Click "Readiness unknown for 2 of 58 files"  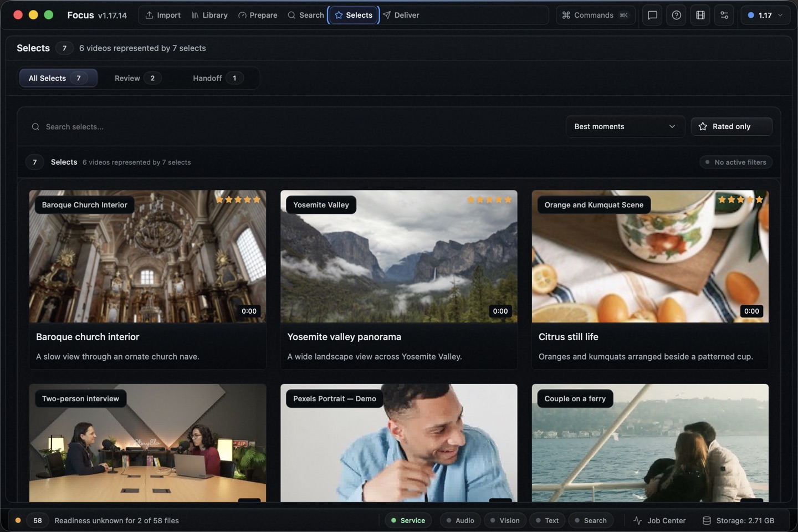(117, 520)
